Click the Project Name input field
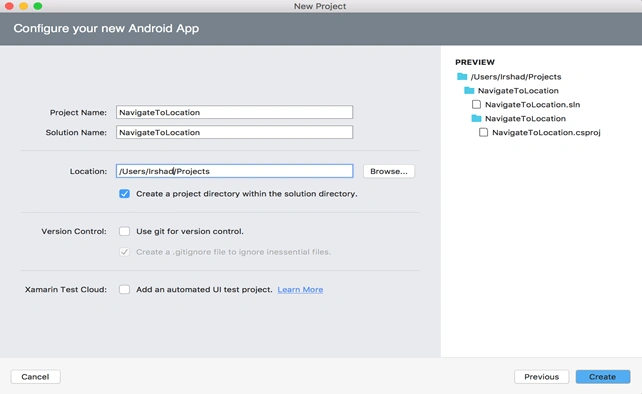Viewport: 642px width, 394px height. click(234, 112)
